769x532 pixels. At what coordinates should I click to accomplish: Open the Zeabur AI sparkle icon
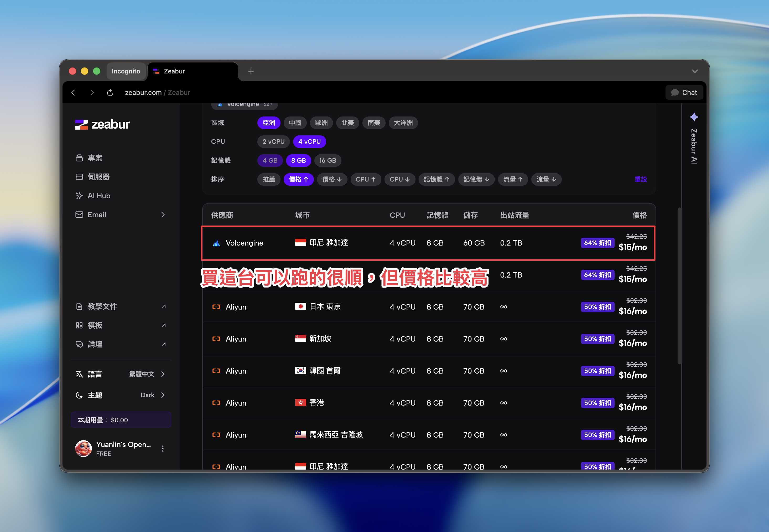(x=694, y=117)
